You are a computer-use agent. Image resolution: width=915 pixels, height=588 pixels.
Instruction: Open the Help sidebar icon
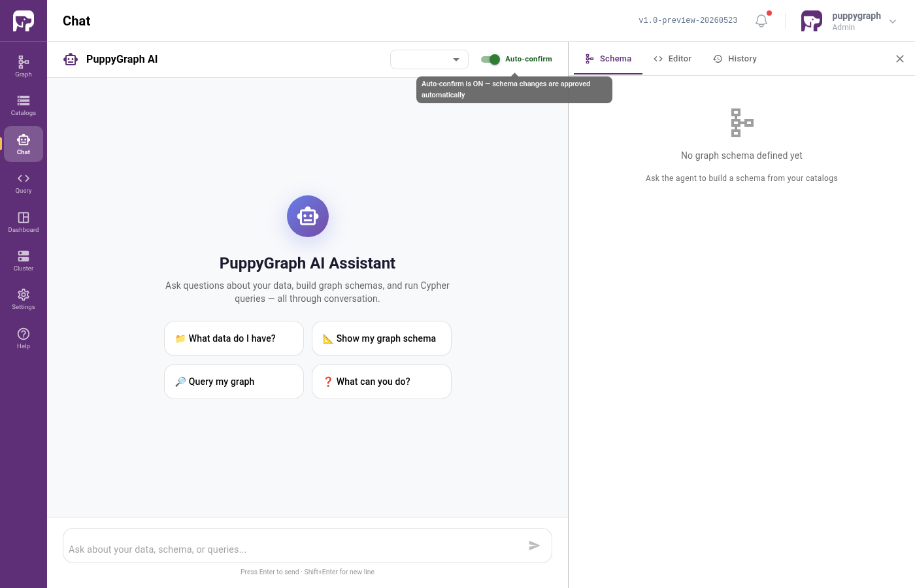(24, 338)
